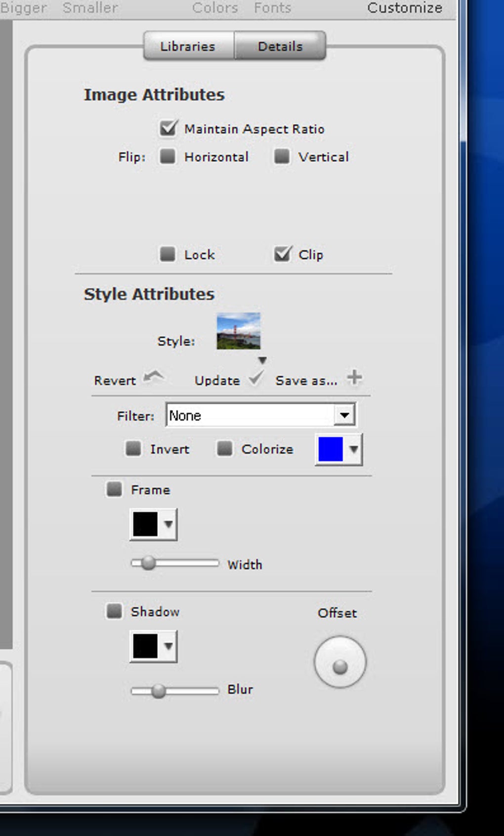Enable the Invert checkbox
Screen dimensions: 504x836
pyautogui.click(x=133, y=449)
